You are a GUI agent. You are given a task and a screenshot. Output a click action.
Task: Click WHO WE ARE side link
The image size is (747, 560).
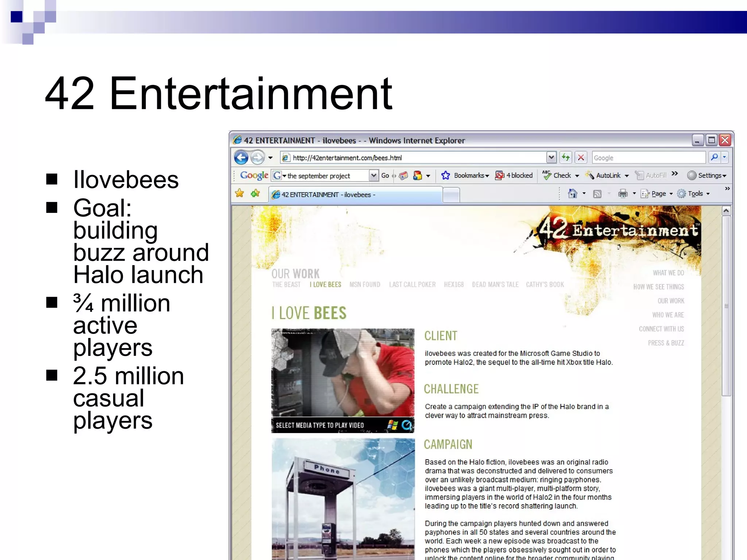(668, 315)
